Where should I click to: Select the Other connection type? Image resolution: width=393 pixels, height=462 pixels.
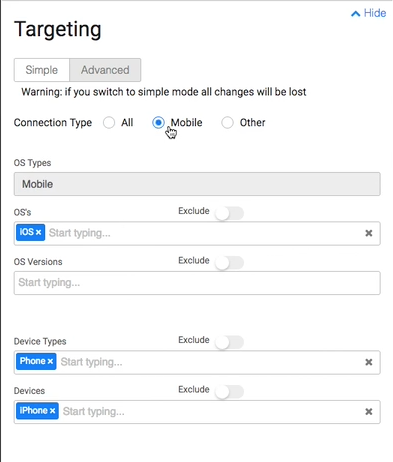[227, 123]
